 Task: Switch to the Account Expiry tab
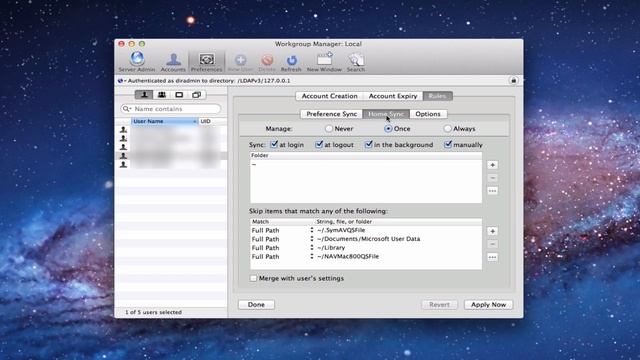[393, 96]
